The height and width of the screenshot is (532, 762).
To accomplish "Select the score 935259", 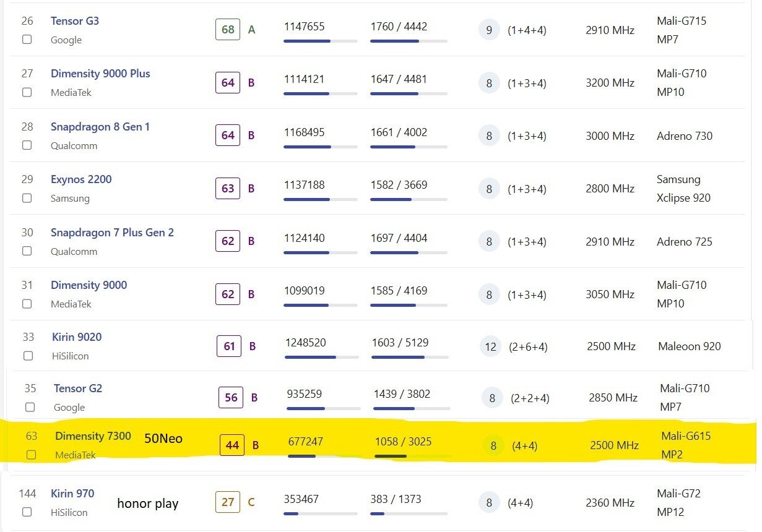I will (x=305, y=394).
